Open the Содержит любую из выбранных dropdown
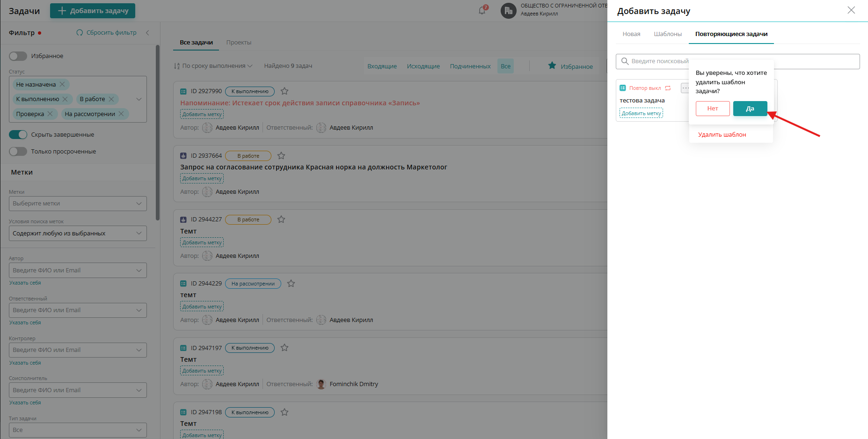 click(x=78, y=234)
